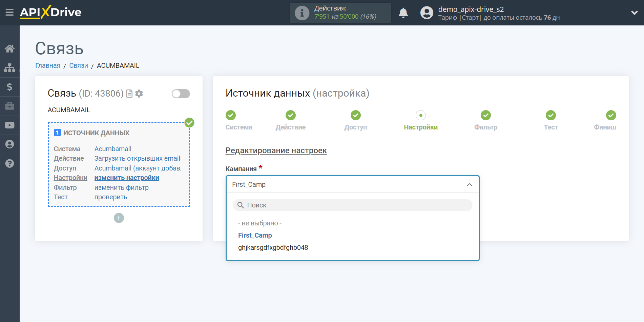Click the user avatar icon
This screenshot has width=644, height=322.
point(427,13)
